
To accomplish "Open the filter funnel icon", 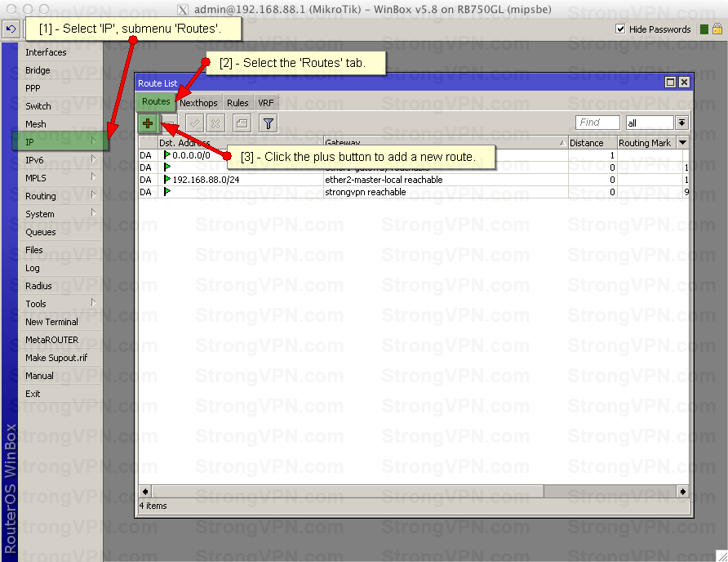I will pos(268,123).
